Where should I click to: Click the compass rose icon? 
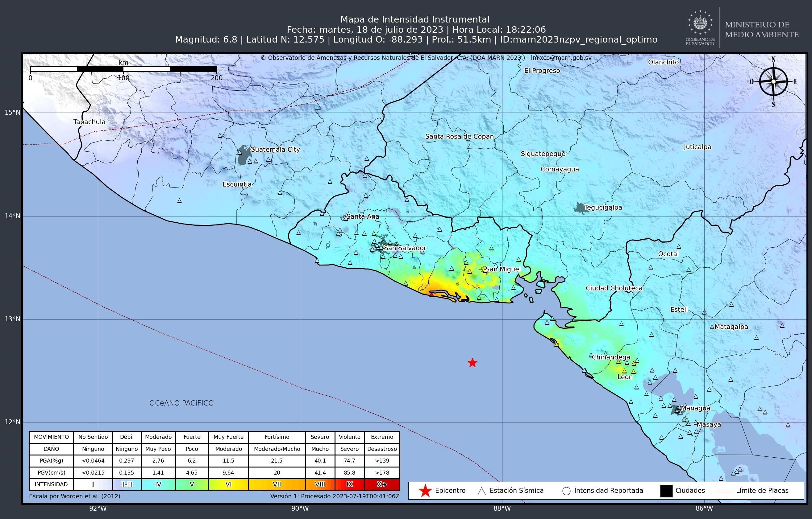[x=773, y=81]
